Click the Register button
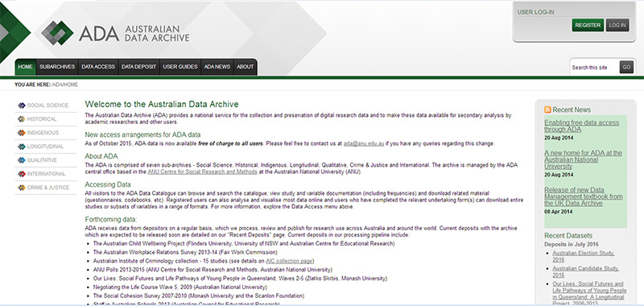 point(588,25)
